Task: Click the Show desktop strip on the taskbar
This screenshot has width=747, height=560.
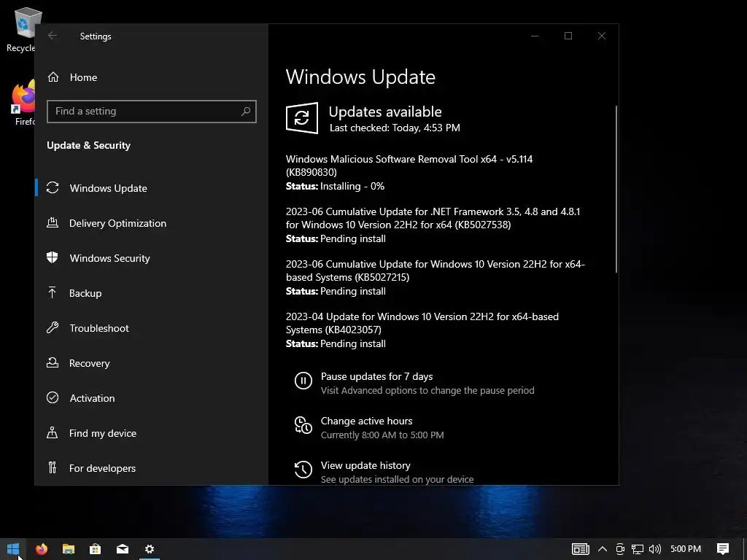Action: (x=745, y=549)
